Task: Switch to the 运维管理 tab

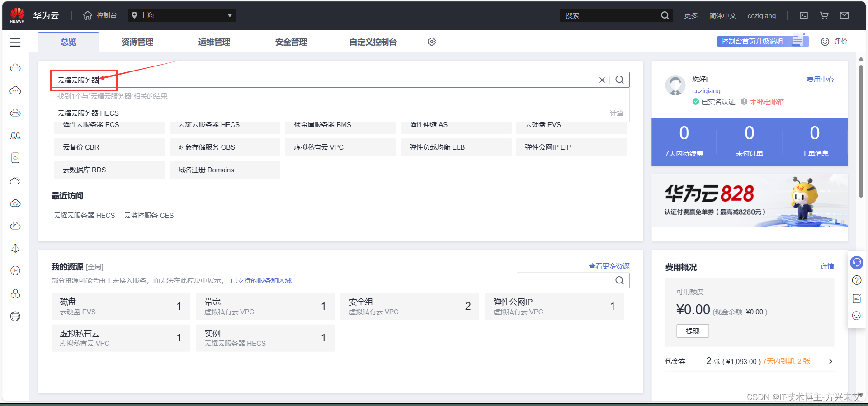Action: click(214, 42)
